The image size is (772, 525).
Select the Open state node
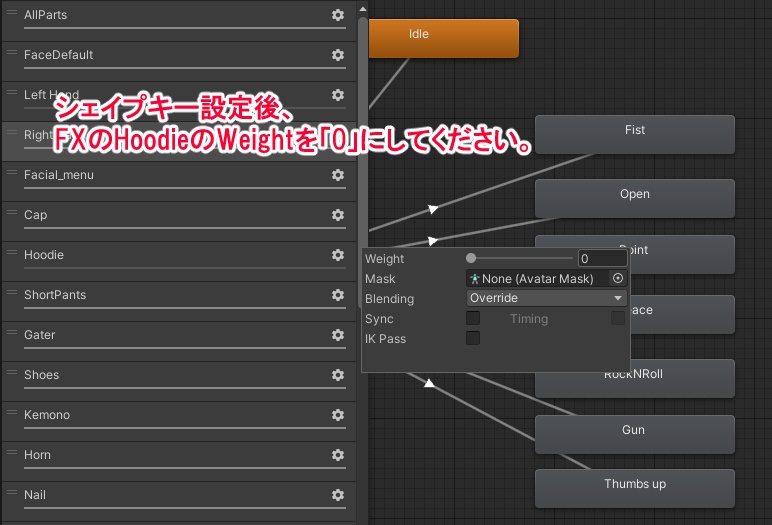point(635,198)
